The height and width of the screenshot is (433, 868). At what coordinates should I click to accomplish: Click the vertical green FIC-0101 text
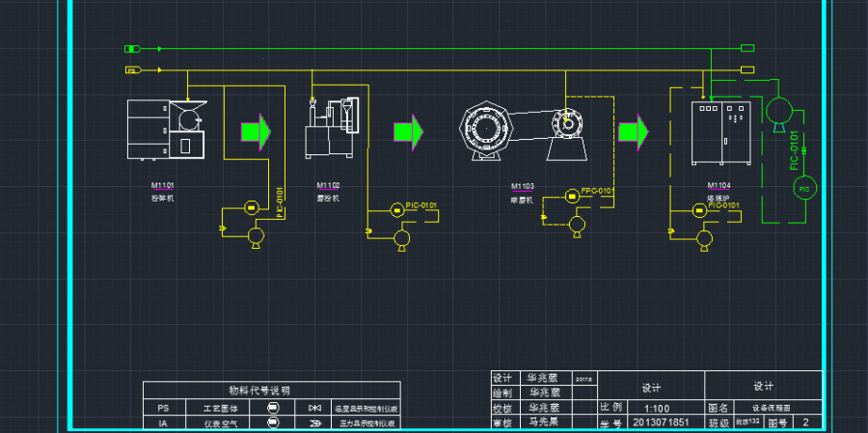pyautogui.click(x=795, y=150)
